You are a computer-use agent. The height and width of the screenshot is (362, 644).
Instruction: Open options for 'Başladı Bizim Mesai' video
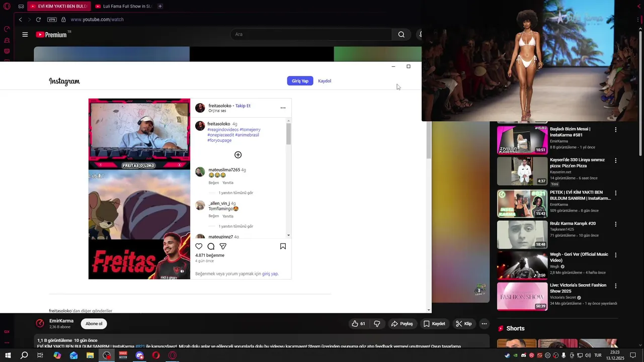(615, 130)
